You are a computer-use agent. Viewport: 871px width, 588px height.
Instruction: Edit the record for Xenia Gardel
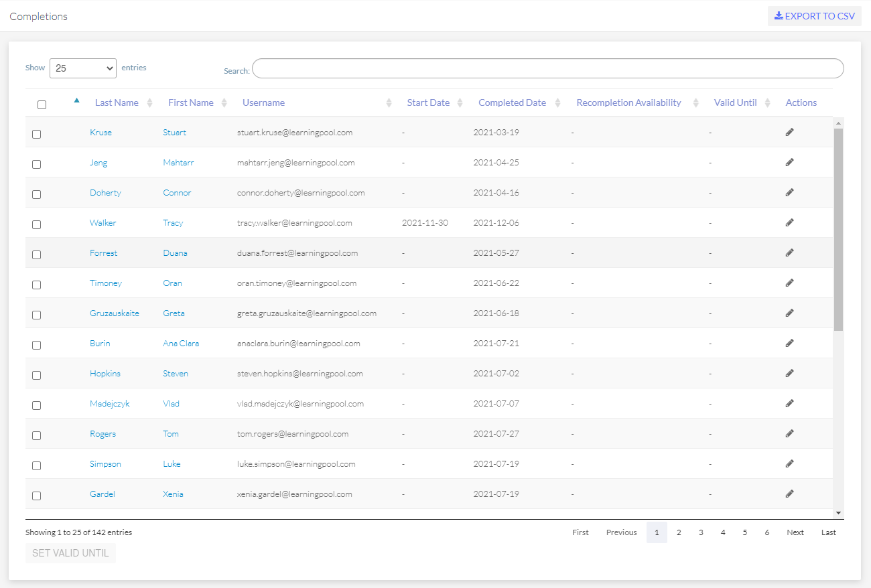(x=789, y=494)
